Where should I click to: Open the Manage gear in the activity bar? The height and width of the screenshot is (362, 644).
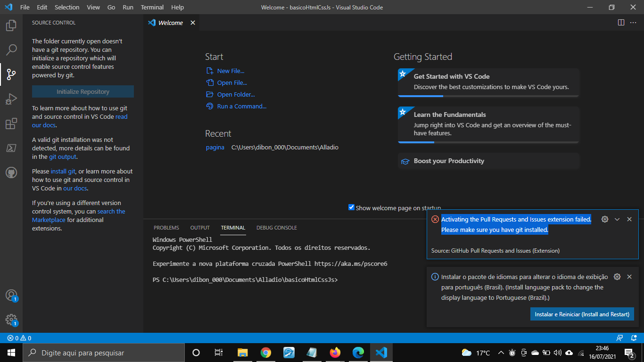coord(11,319)
